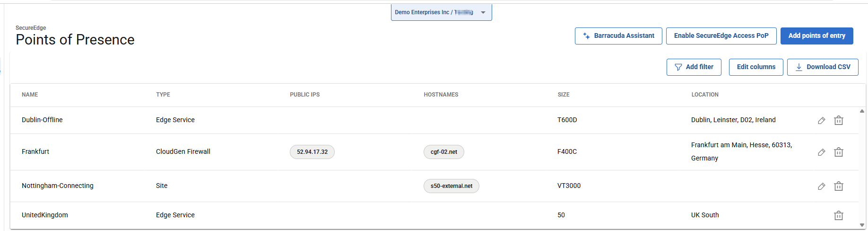Image resolution: width=868 pixels, height=231 pixels.
Task: Click Enable SecureEdge Access PoP button
Action: point(721,36)
